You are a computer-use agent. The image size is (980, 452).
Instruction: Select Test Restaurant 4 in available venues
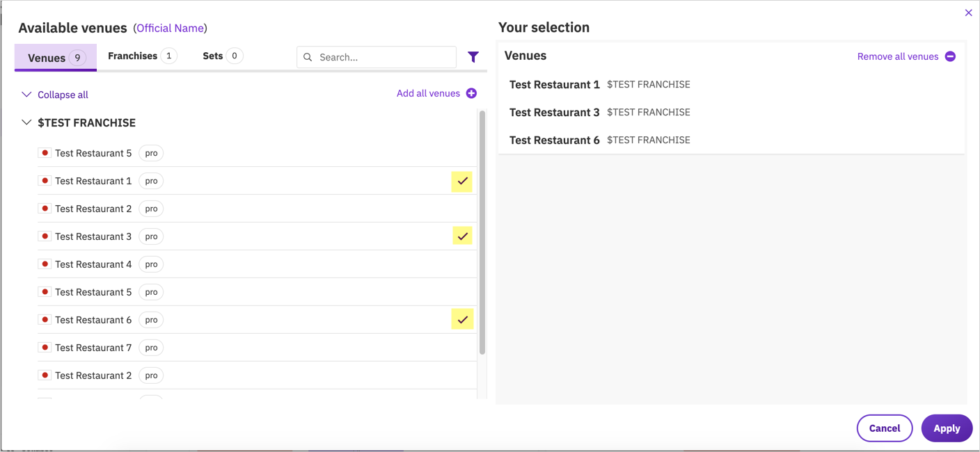(257, 264)
